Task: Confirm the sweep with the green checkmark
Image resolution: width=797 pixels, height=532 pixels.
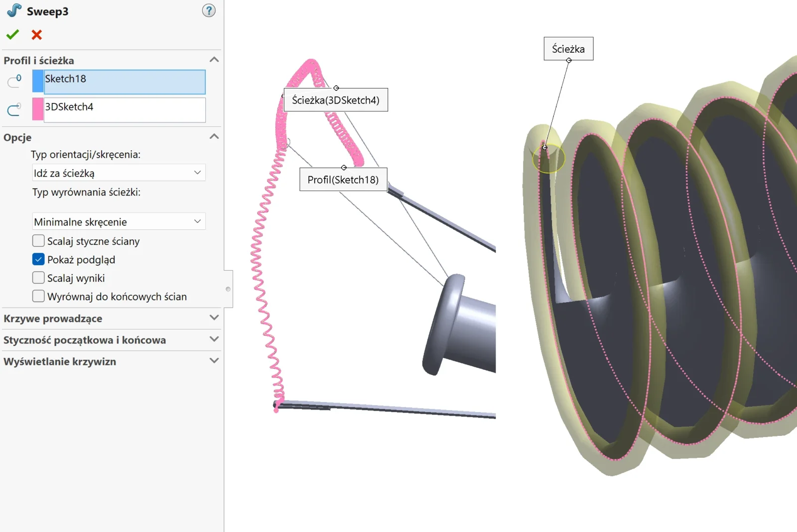Action: pos(12,35)
